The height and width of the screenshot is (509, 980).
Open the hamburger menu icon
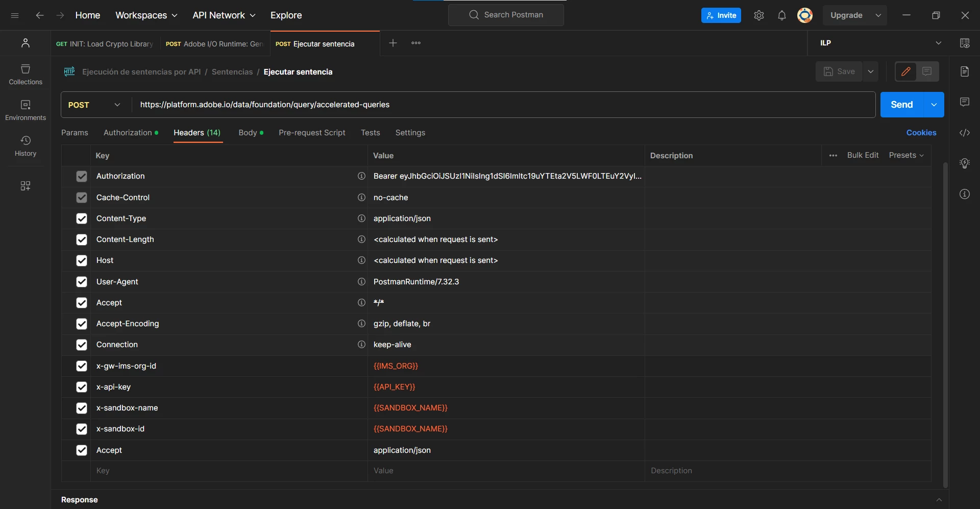pyautogui.click(x=15, y=15)
